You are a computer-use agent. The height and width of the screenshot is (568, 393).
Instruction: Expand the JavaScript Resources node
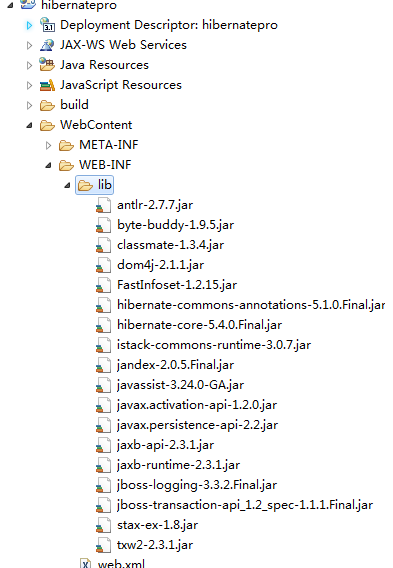pyautogui.click(x=29, y=85)
